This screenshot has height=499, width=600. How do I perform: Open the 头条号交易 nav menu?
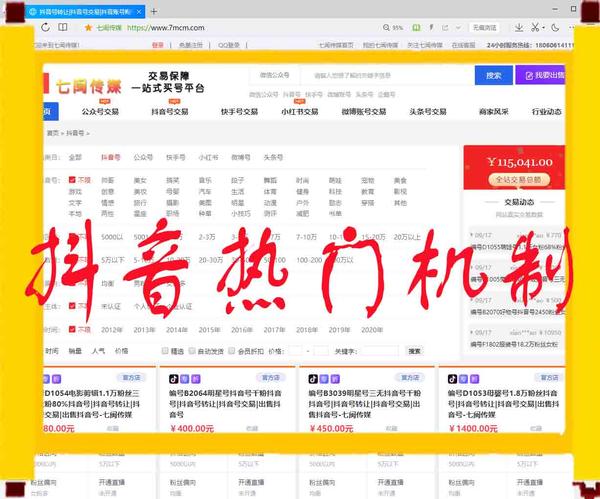point(428,111)
